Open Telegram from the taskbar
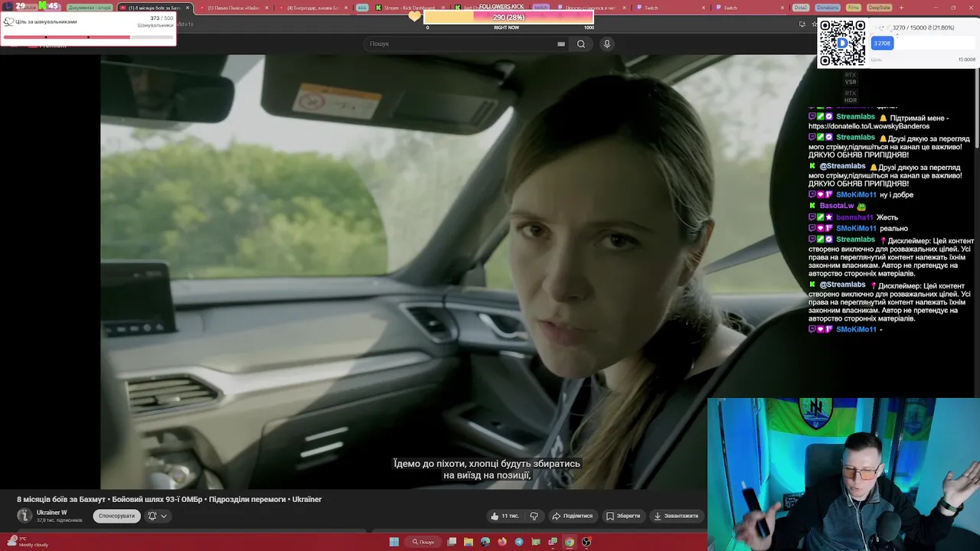980x551 pixels. [518, 542]
